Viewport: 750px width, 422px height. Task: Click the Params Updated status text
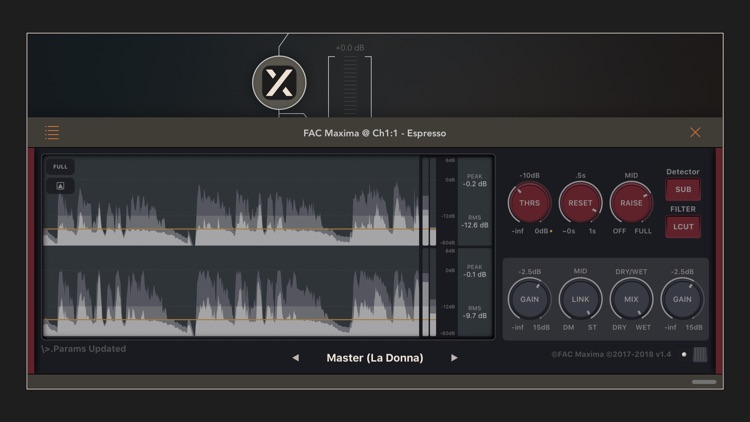84,349
